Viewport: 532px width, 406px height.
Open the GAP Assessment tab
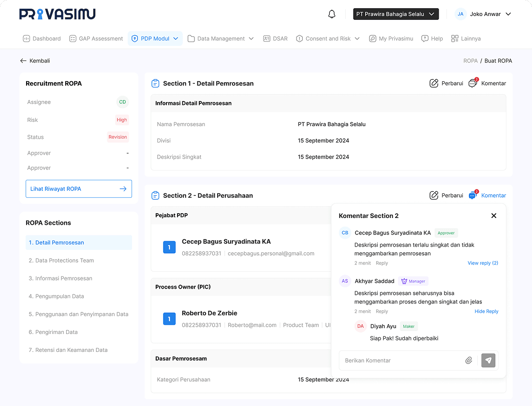[96, 39]
